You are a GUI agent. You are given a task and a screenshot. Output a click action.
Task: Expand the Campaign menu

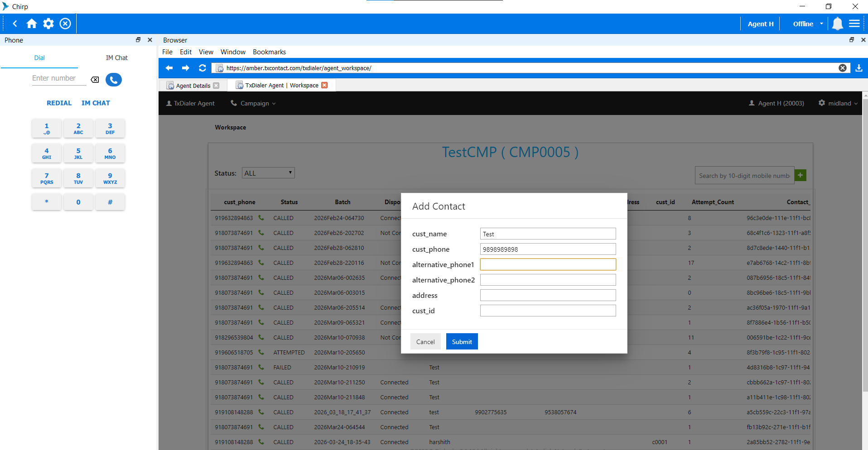click(x=254, y=103)
